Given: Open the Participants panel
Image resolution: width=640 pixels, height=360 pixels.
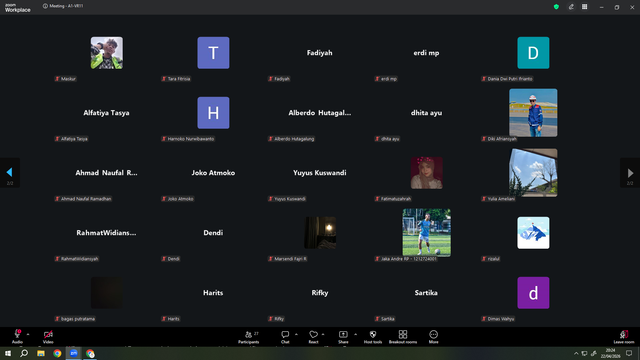Looking at the screenshot, I should pos(249,337).
